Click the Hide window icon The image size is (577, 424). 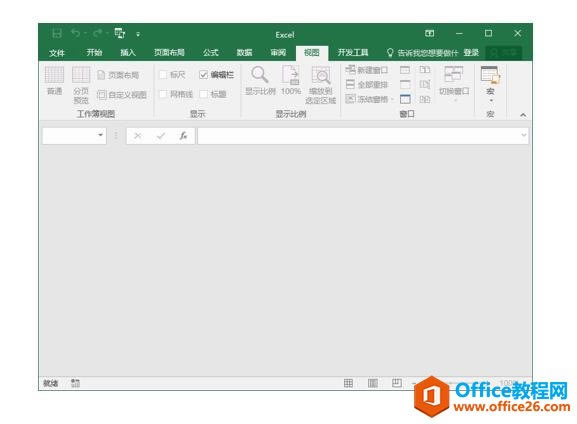[x=405, y=85]
